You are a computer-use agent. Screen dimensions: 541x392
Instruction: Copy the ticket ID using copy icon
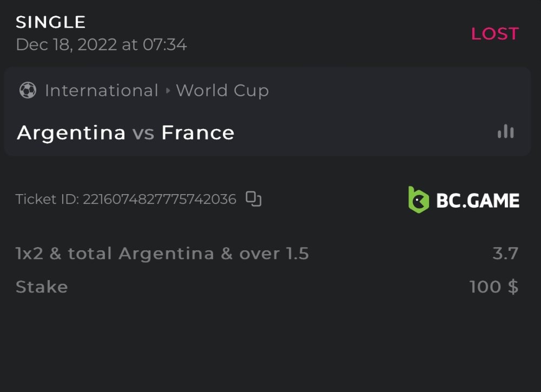click(254, 199)
